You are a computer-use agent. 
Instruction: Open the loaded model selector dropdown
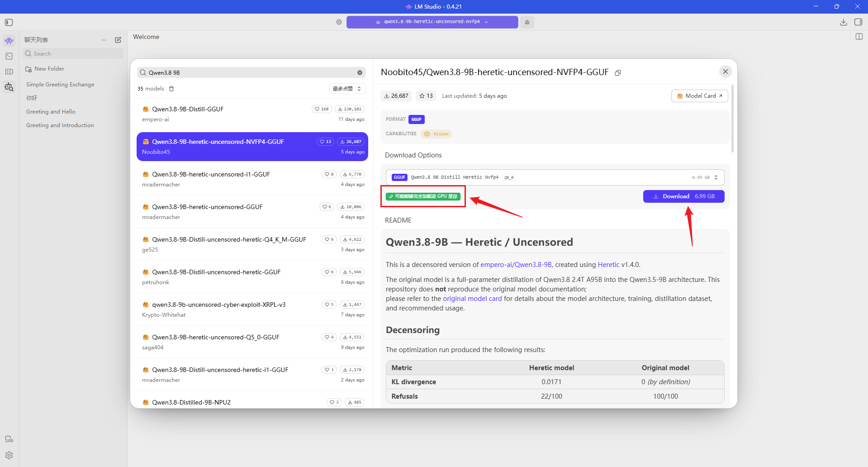click(x=432, y=22)
